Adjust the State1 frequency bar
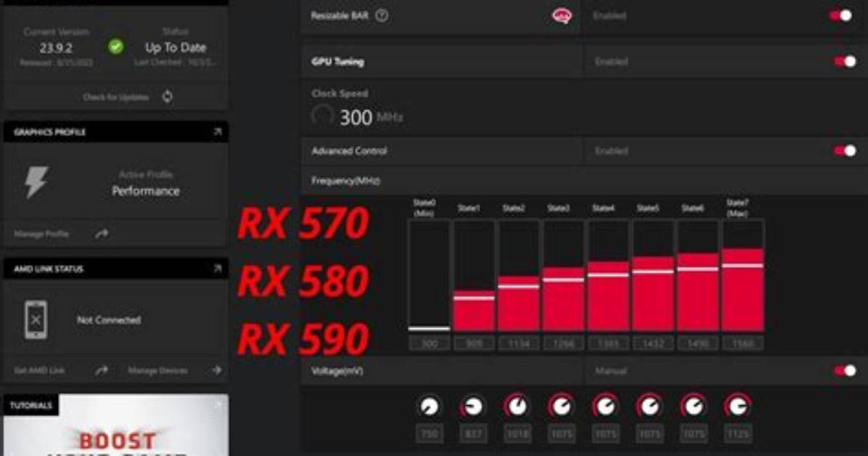The height and width of the screenshot is (456, 868). [475, 275]
